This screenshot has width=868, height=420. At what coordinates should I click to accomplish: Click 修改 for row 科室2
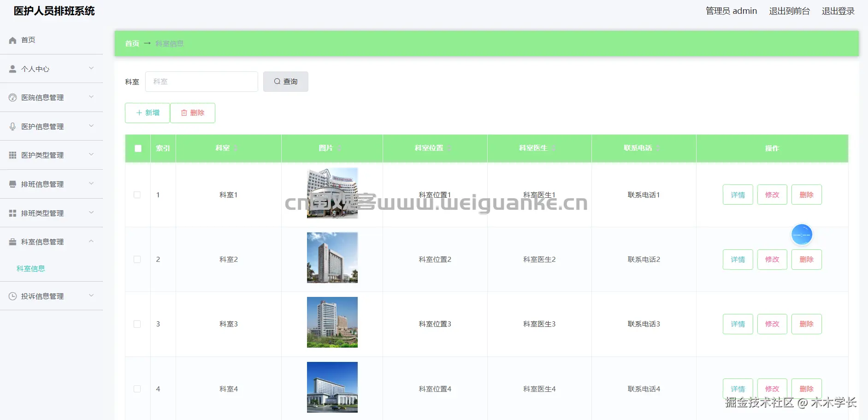pyautogui.click(x=772, y=260)
